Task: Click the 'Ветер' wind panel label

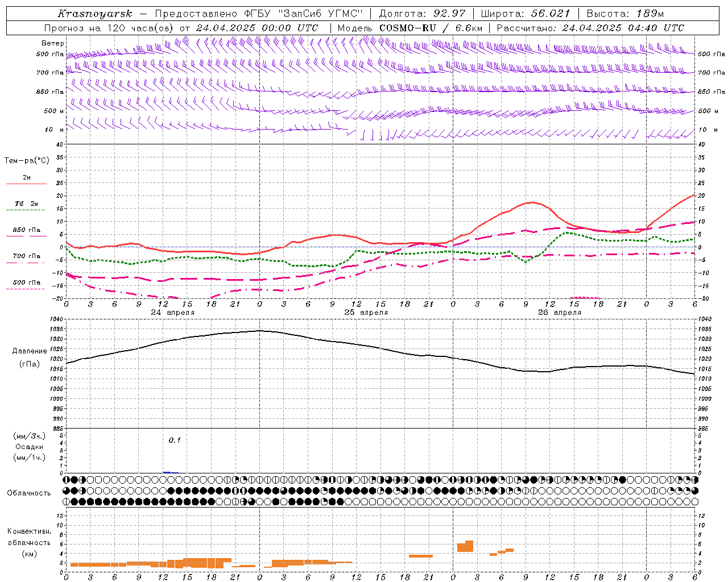Action: coord(53,43)
